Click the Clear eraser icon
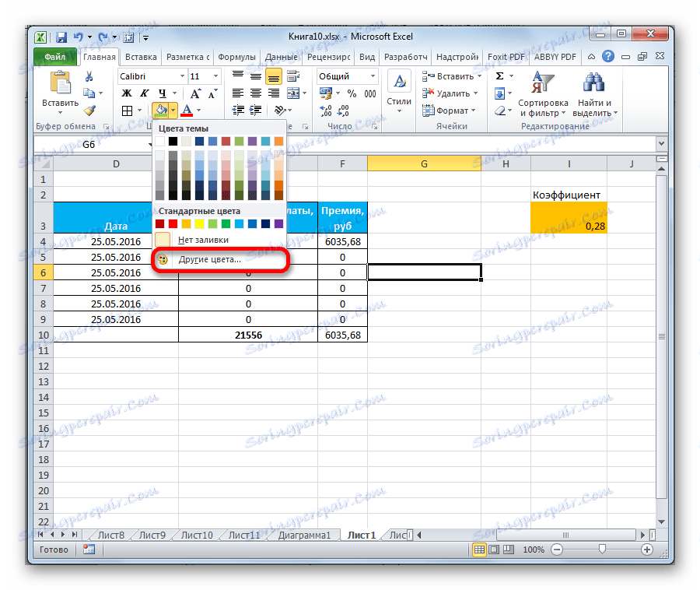Screen dimensions: 700x590 (500, 111)
